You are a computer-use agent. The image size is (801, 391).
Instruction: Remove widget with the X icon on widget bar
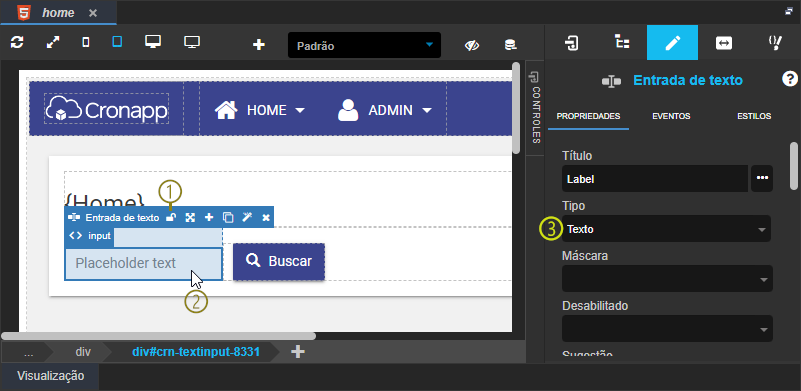pos(266,218)
